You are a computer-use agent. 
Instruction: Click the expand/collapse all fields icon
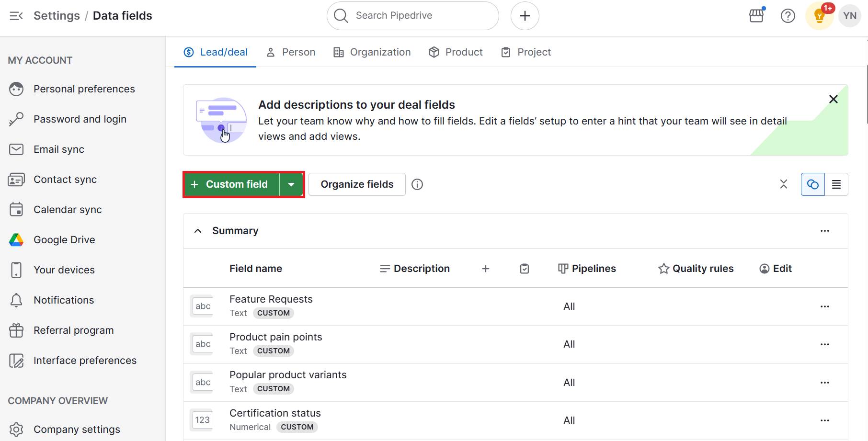tap(784, 184)
